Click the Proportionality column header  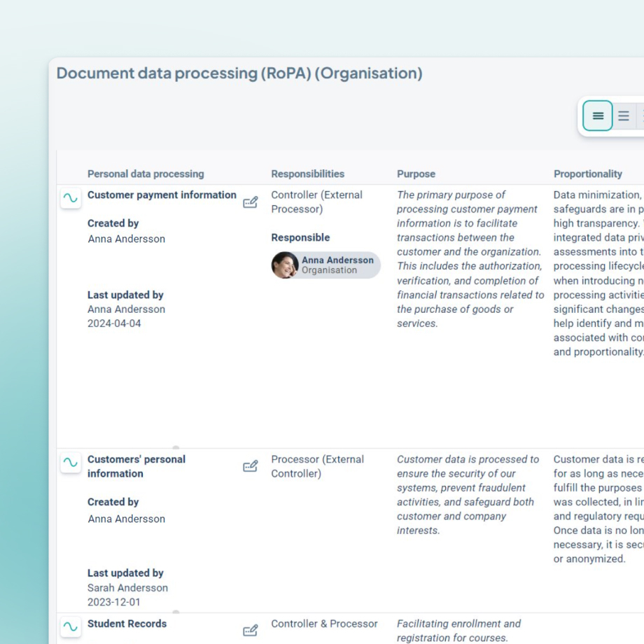[x=587, y=174]
